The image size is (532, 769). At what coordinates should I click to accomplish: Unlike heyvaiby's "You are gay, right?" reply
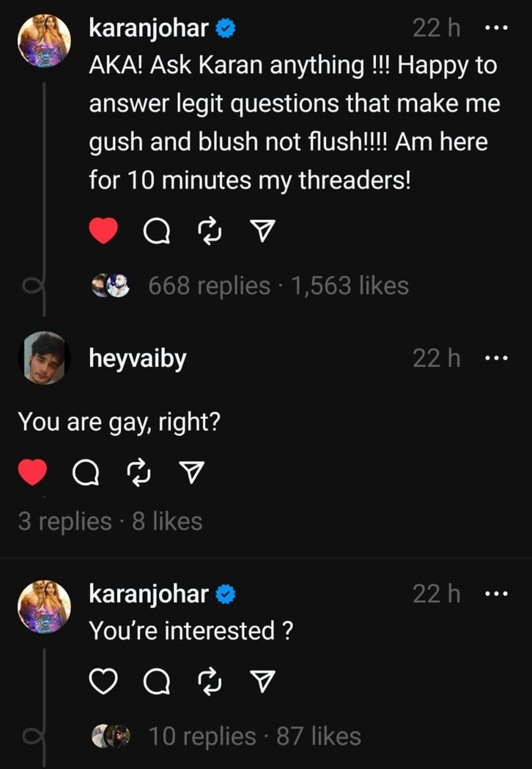[32, 472]
